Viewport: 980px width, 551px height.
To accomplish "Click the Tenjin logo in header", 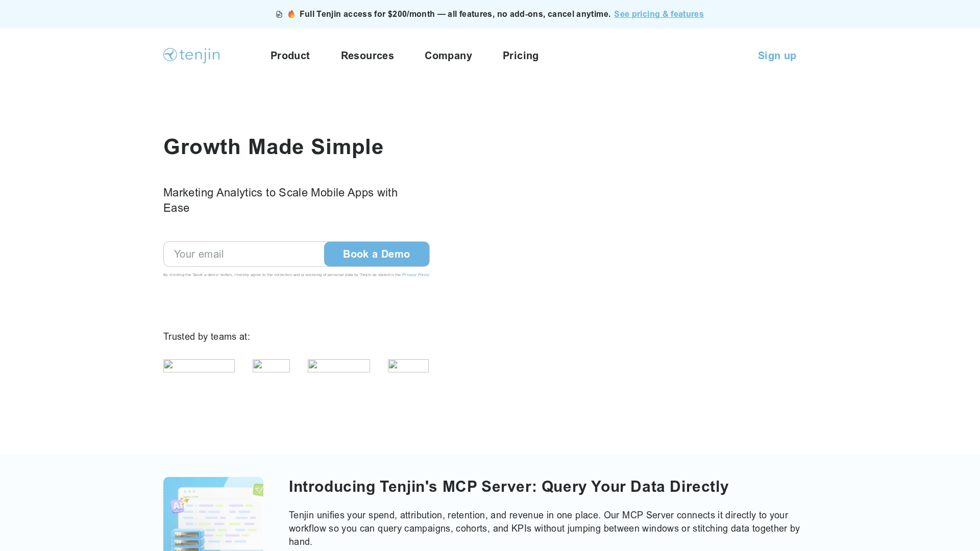I will (x=191, y=55).
